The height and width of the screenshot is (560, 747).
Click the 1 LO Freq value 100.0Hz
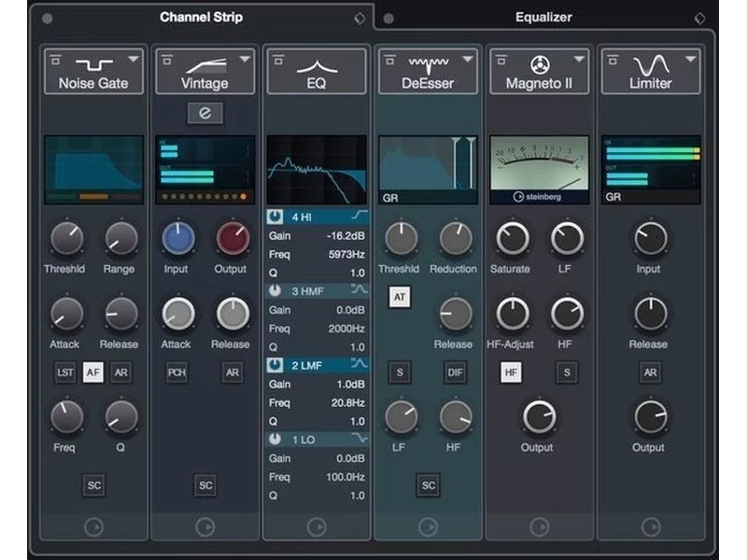click(345, 477)
